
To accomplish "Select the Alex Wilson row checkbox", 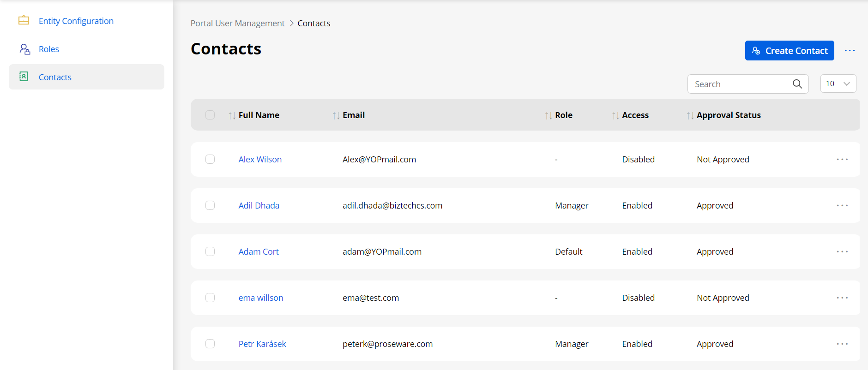I will (210, 159).
